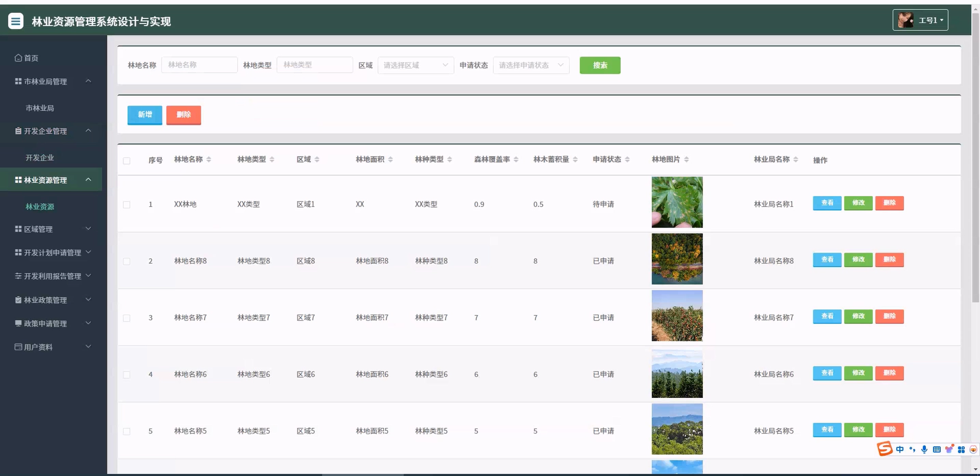Click the home icon beside 首页
980x476 pixels.
pyautogui.click(x=18, y=58)
